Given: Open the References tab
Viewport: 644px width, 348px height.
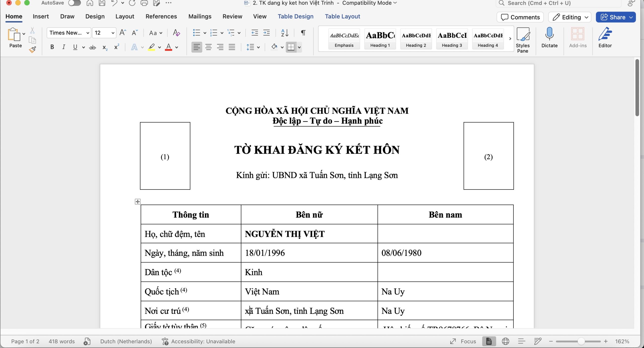Looking at the screenshot, I should [x=161, y=17].
